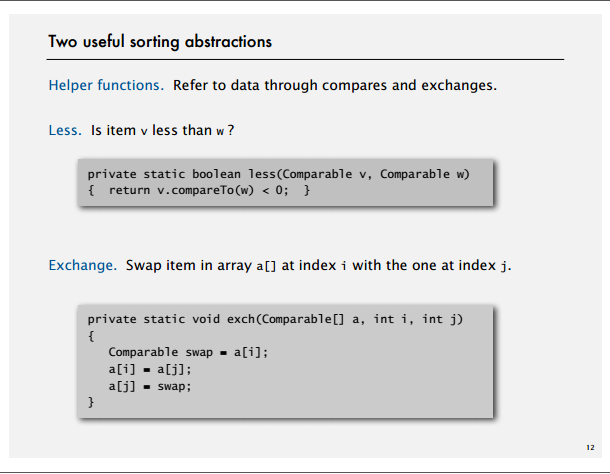The image size is (610, 474).
Task: Click the slide title 'Two useful sorting abstractions'
Action: [x=160, y=42]
